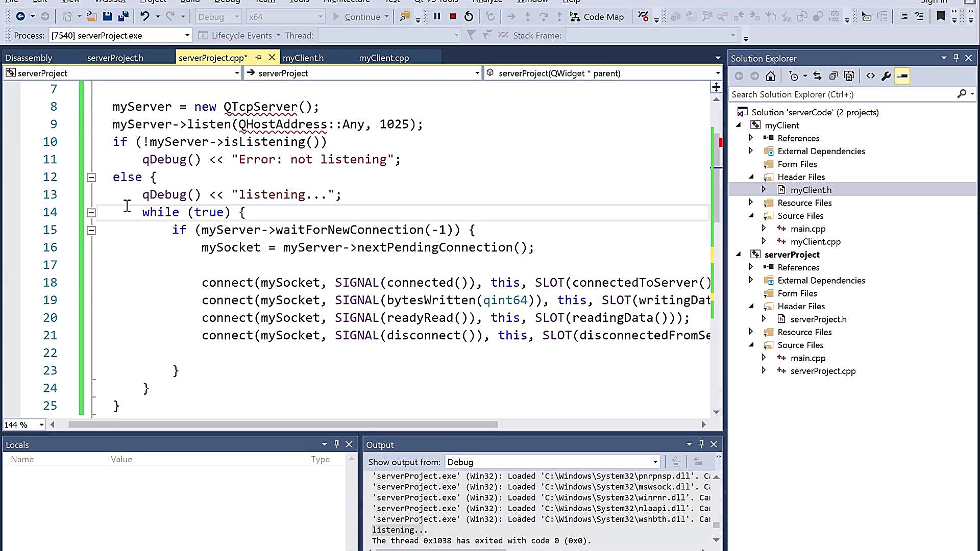
Task: Click the Code Map button
Action: pyautogui.click(x=597, y=17)
